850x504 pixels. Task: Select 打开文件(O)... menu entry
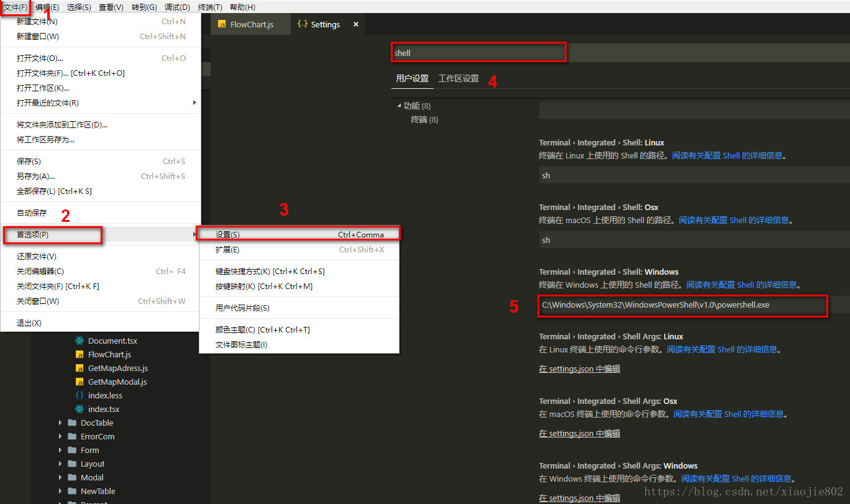(x=101, y=58)
